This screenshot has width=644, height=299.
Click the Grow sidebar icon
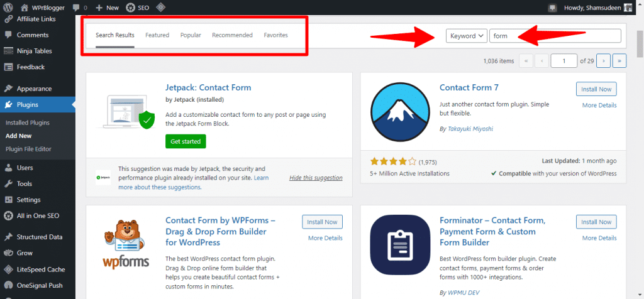pyautogui.click(x=8, y=253)
